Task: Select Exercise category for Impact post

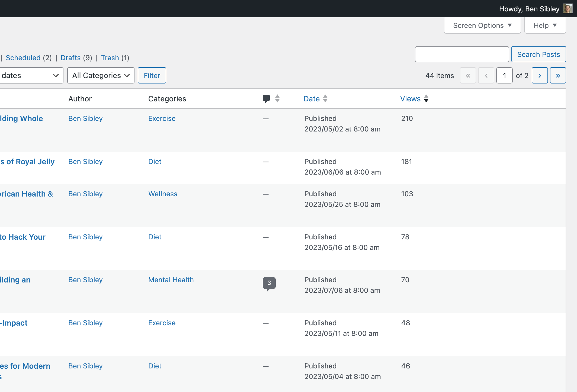Action: click(x=161, y=323)
